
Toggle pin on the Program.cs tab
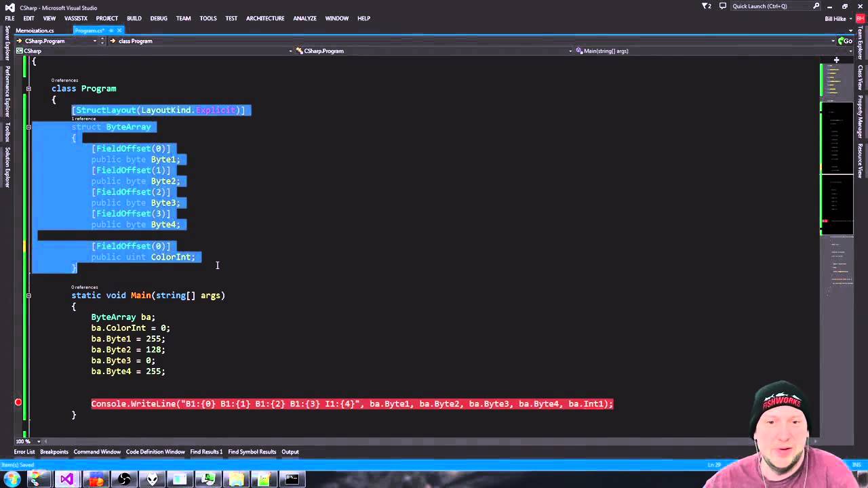(111, 30)
